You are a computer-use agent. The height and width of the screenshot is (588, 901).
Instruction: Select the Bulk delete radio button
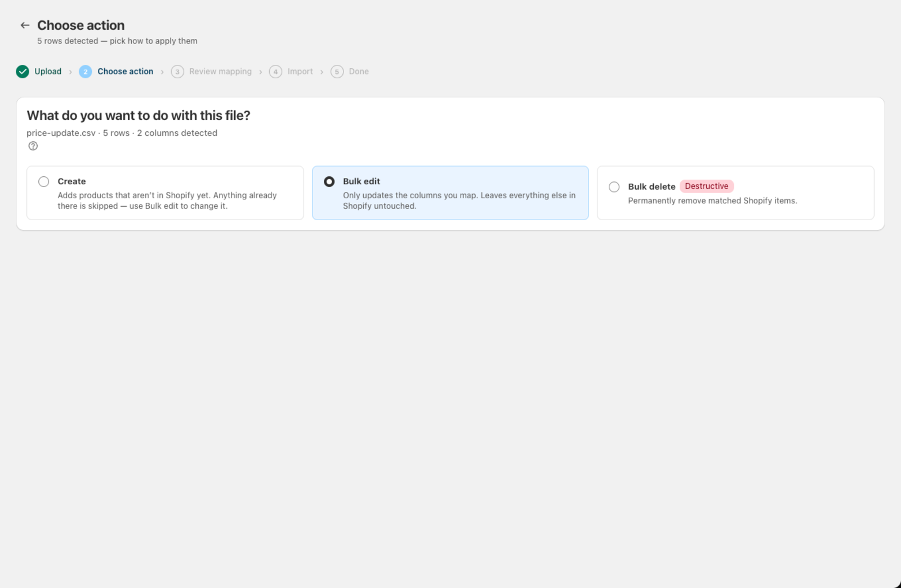(614, 187)
